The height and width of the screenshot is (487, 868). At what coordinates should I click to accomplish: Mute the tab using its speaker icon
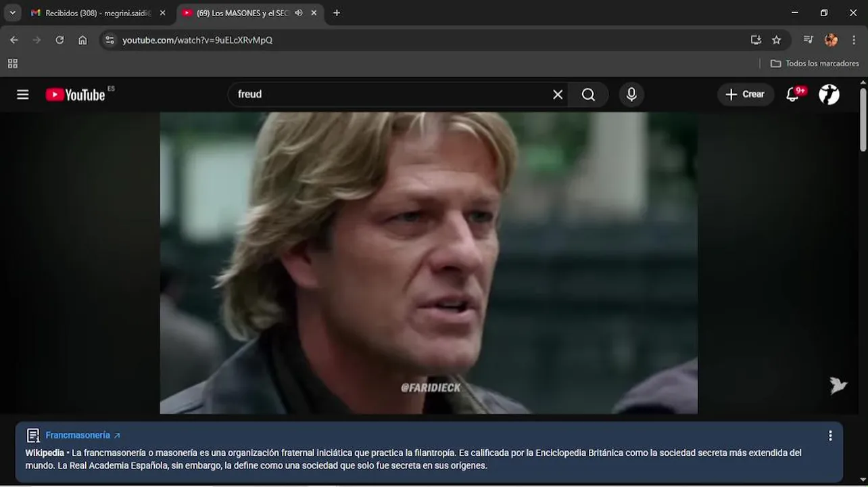(299, 13)
